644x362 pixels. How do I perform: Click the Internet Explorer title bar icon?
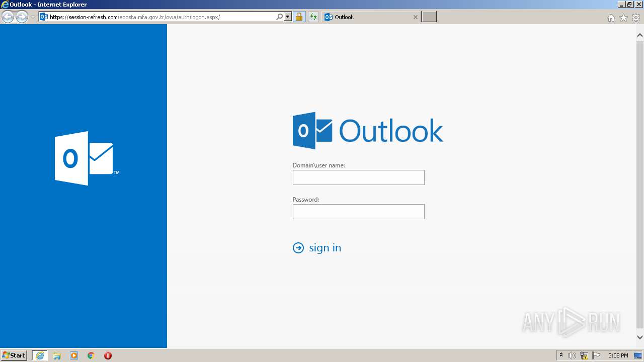click(x=5, y=5)
